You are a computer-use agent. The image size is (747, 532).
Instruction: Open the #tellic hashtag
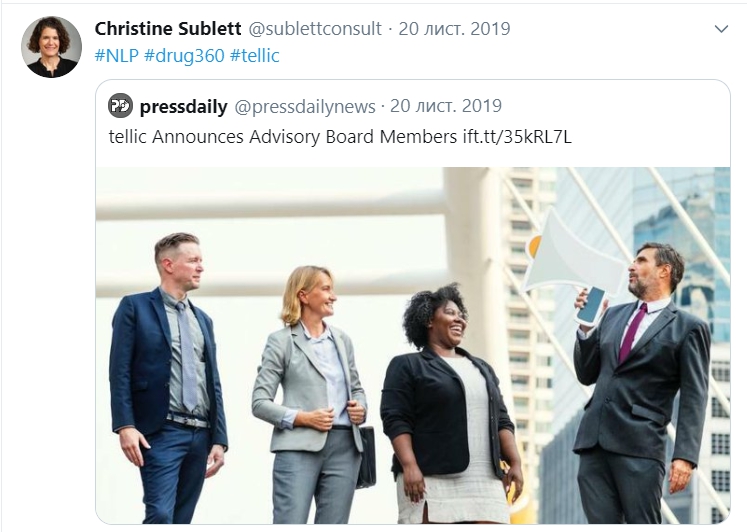point(254,56)
